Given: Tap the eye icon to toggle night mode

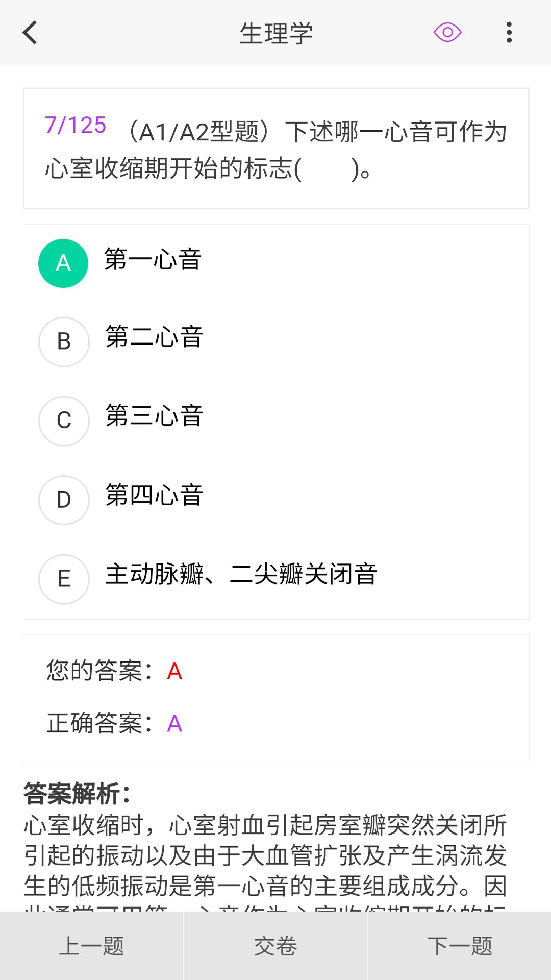Looking at the screenshot, I should [x=446, y=33].
